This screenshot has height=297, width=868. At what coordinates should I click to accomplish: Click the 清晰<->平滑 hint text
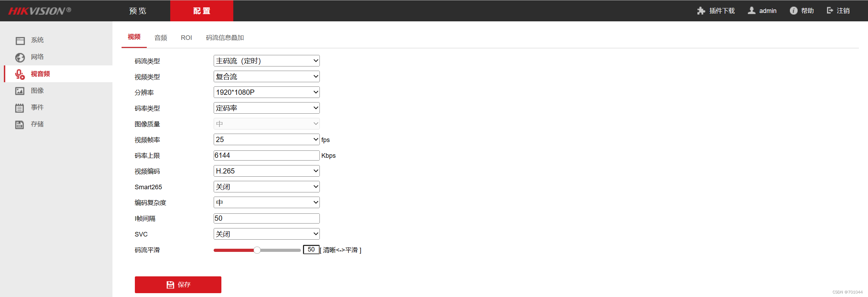pos(340,250)
